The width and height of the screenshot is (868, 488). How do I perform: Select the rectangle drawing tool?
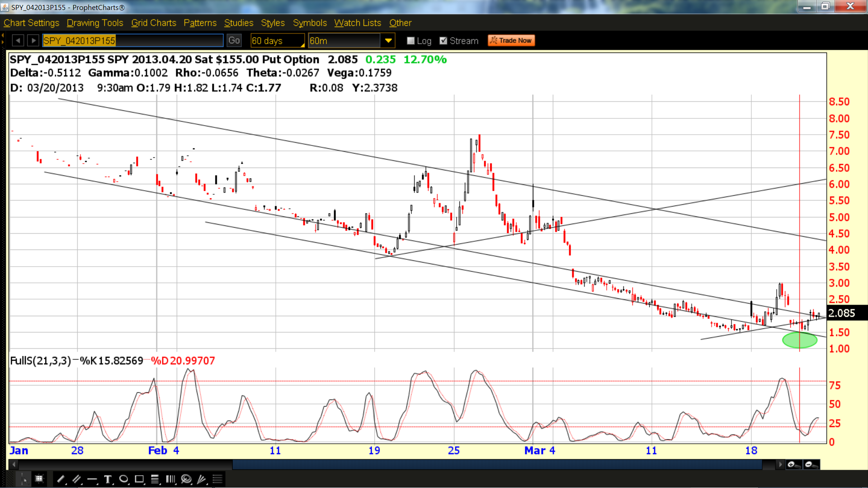pyautogui.click(x=139, y=479)
